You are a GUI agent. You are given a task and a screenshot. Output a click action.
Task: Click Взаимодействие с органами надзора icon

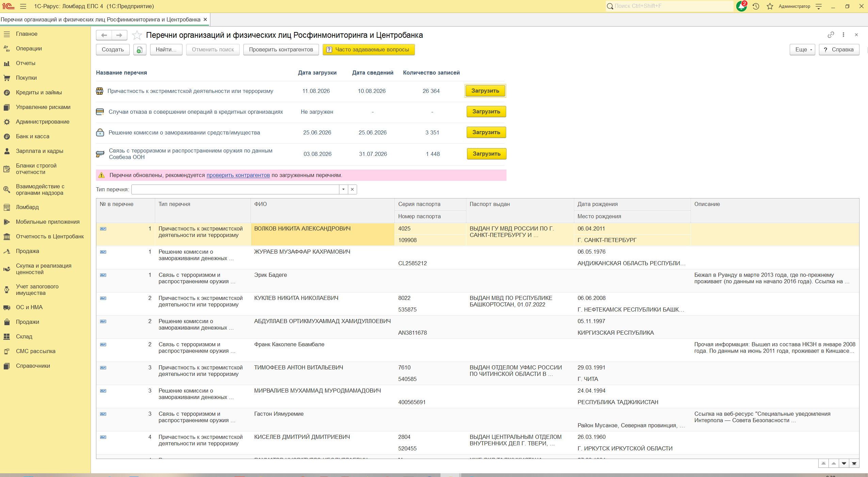(x=7, y=190)
